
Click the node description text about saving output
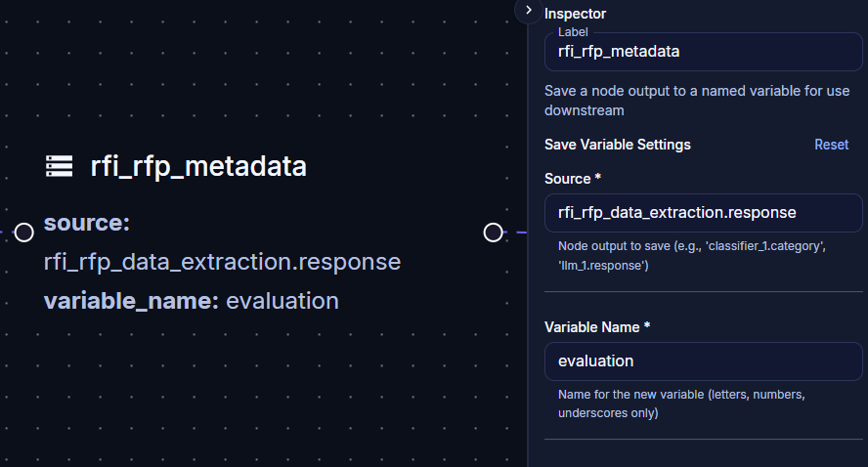click(x=696, y=101)
